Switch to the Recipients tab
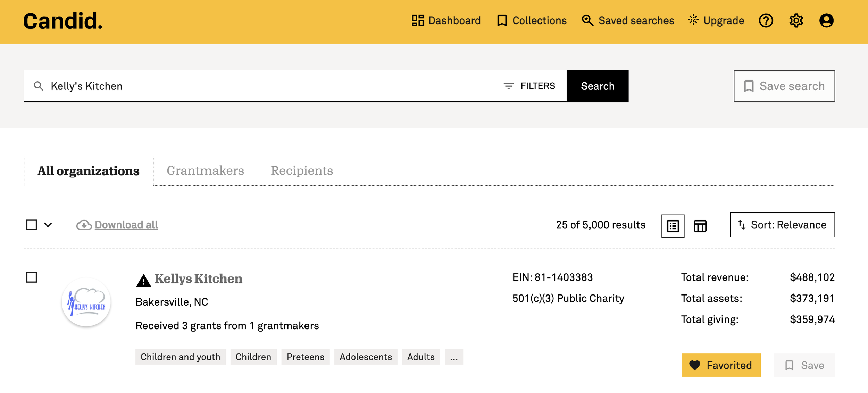This screenshot has height=393, width=868. tap(302, 171)
